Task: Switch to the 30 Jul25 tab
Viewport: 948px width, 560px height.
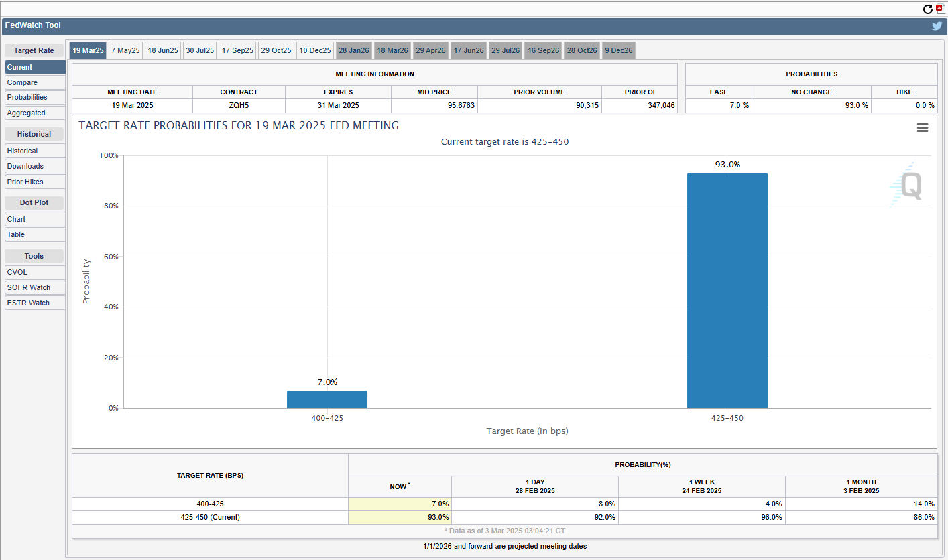Action: point(200,50)
